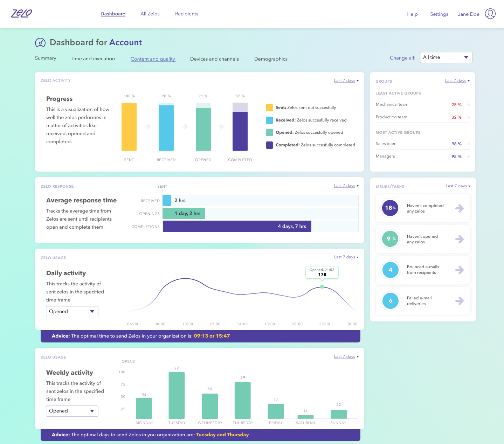Click arrow on Failed e-mail deliveries card
504x444 pixels.
[x=460, y=301]
